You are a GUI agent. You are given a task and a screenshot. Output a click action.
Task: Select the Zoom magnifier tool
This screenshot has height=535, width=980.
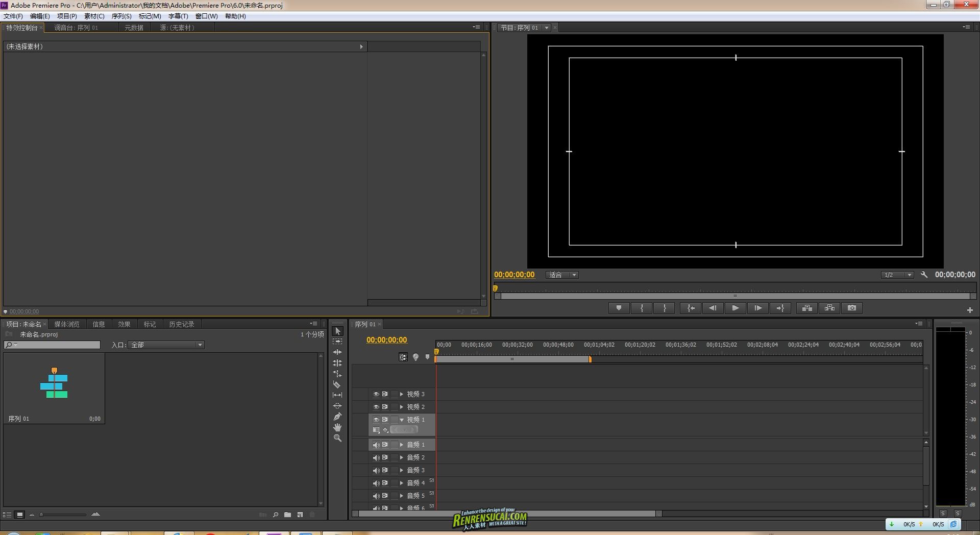click(x=337, y=438)
